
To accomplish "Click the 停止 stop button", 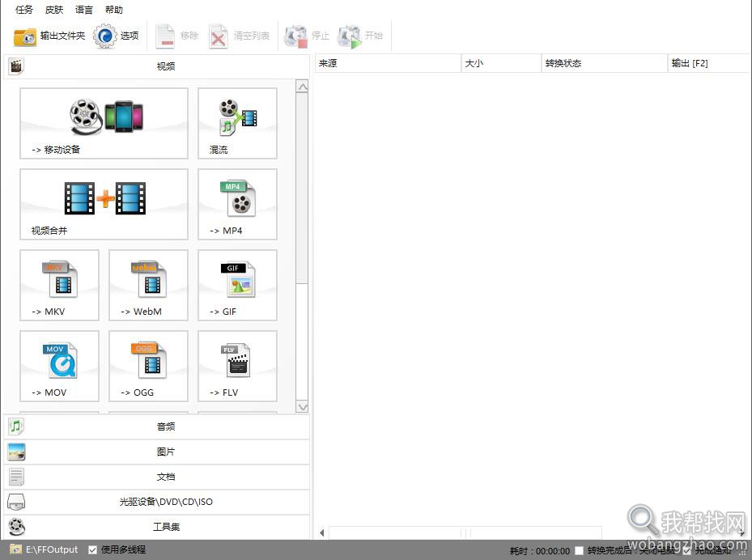I will coord(307,36).
